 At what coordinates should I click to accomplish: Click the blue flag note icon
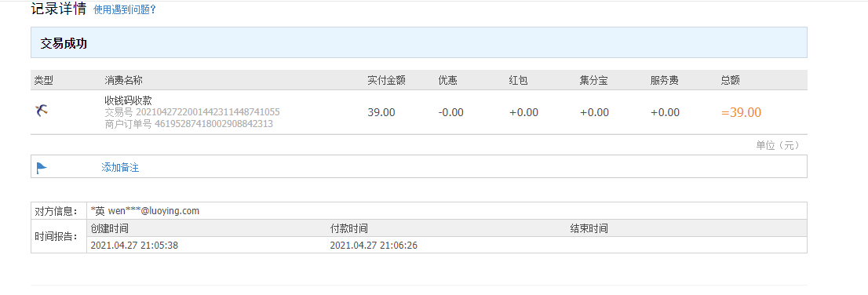tap(42, 168)
